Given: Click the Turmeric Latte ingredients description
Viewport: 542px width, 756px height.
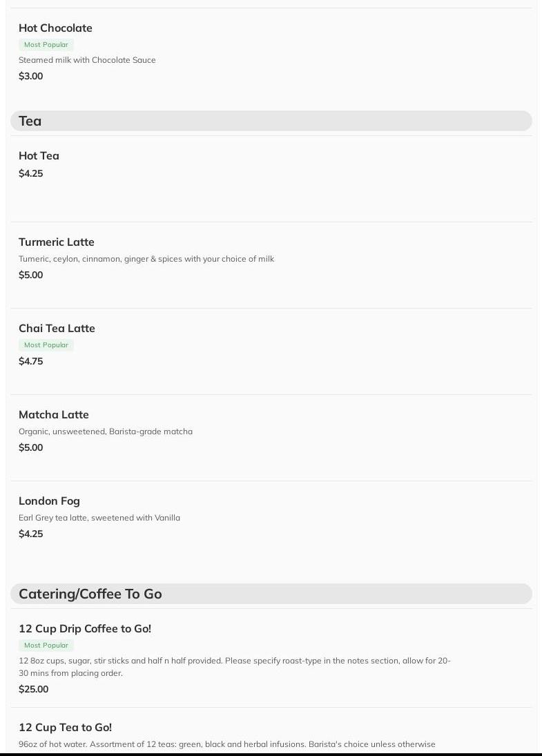Looking at the screenshot, I should tap(146, 259).
